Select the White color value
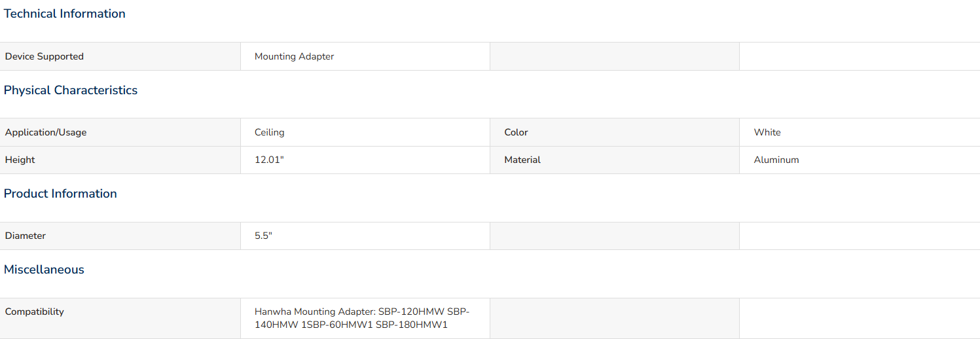Image resolution: width=980 pixels, height=339 pixels. (x=767, y=132)
